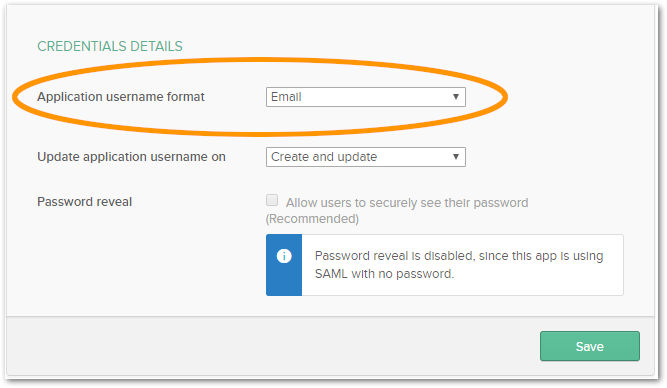The width and height of the screenshot is (667, 388).
Task: Click the Create and update dropdown arrow
Action: coord(456,157)
